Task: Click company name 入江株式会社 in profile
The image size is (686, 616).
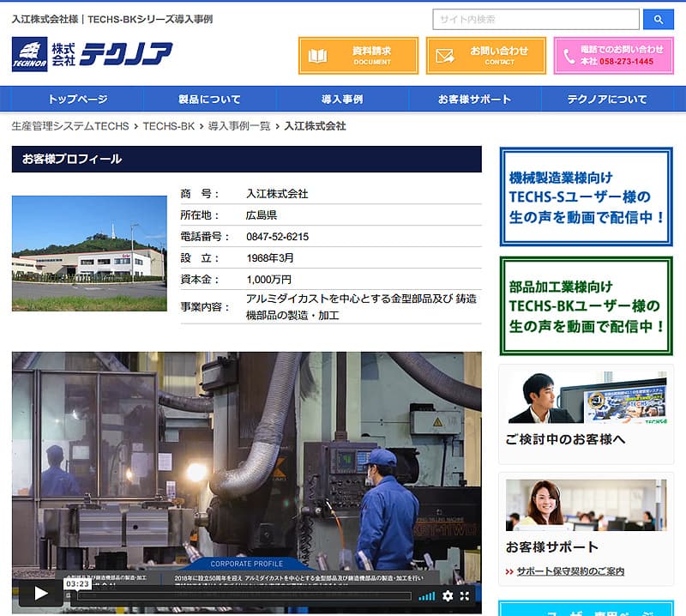Action: (x=277, y=194)
